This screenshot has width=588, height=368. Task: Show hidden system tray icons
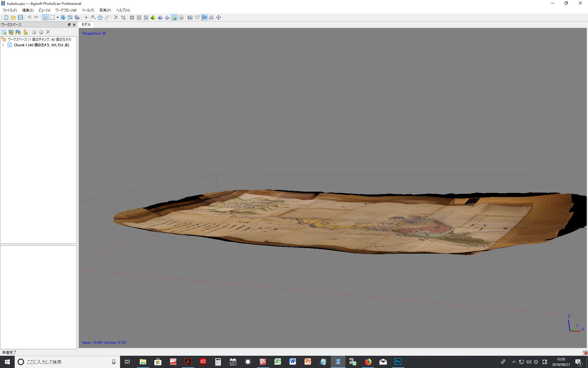pyautogui.click(x=514, y=362)
